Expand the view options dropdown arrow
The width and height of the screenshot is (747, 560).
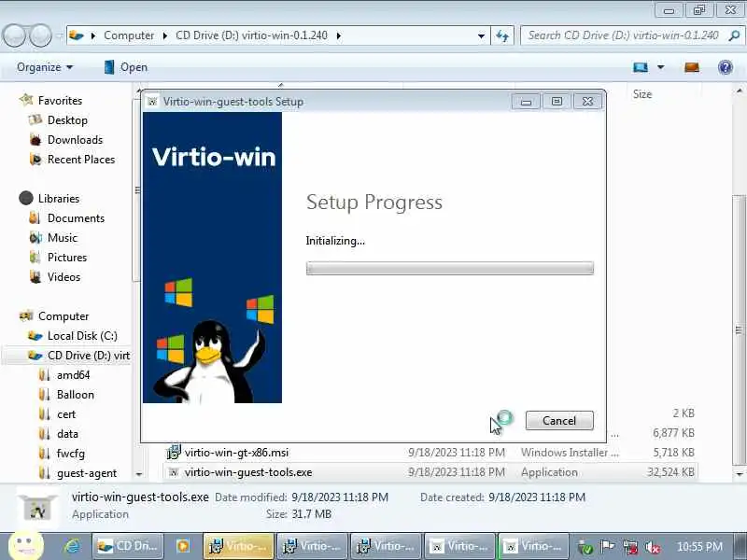tap(661, 67)
